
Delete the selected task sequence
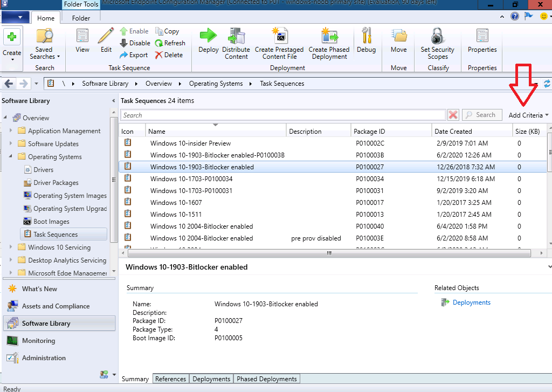tap(169, 55)
